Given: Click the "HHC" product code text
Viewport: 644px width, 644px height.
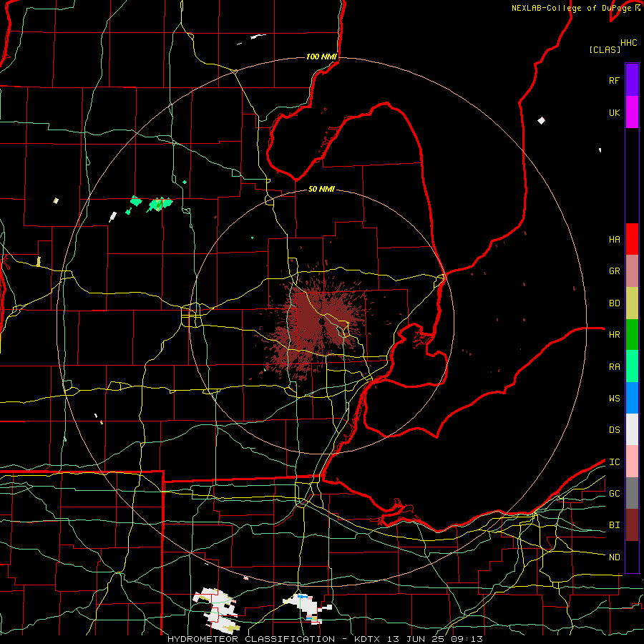Looking at the screenshot, I should (x=629, y=43).
